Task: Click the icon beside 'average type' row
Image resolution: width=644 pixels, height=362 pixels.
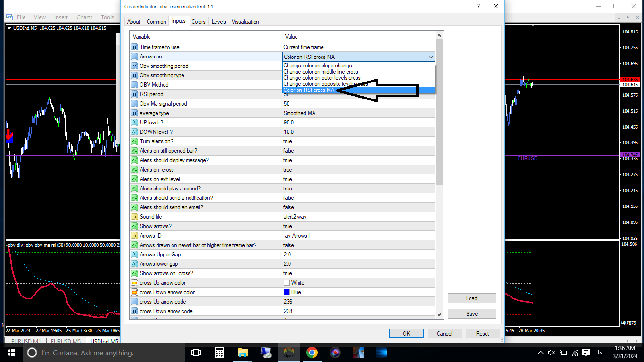Action: coord(134,113)
